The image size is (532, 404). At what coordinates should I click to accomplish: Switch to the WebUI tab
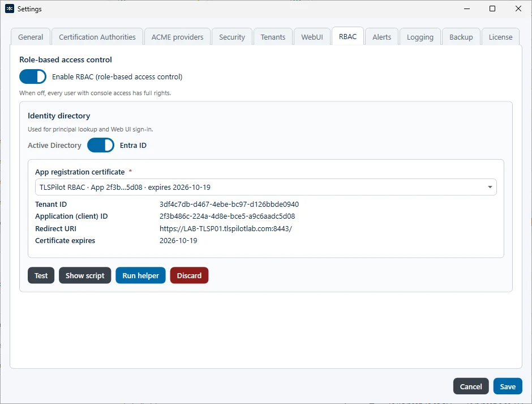pyautogui.click(x=312, y=37)
